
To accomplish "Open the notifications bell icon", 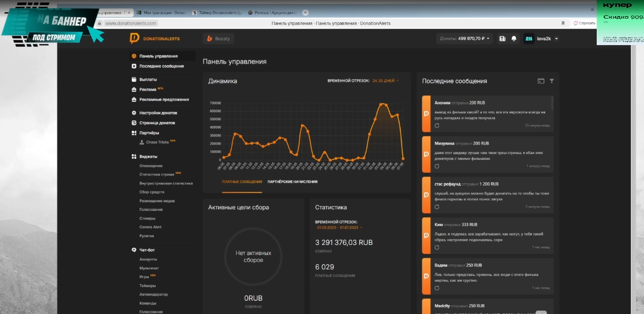I will pos(514,38).
